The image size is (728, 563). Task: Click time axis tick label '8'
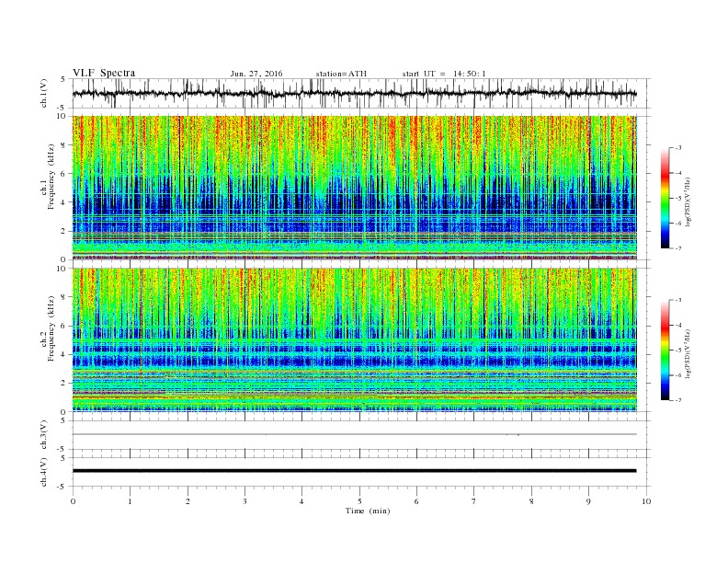531,501
